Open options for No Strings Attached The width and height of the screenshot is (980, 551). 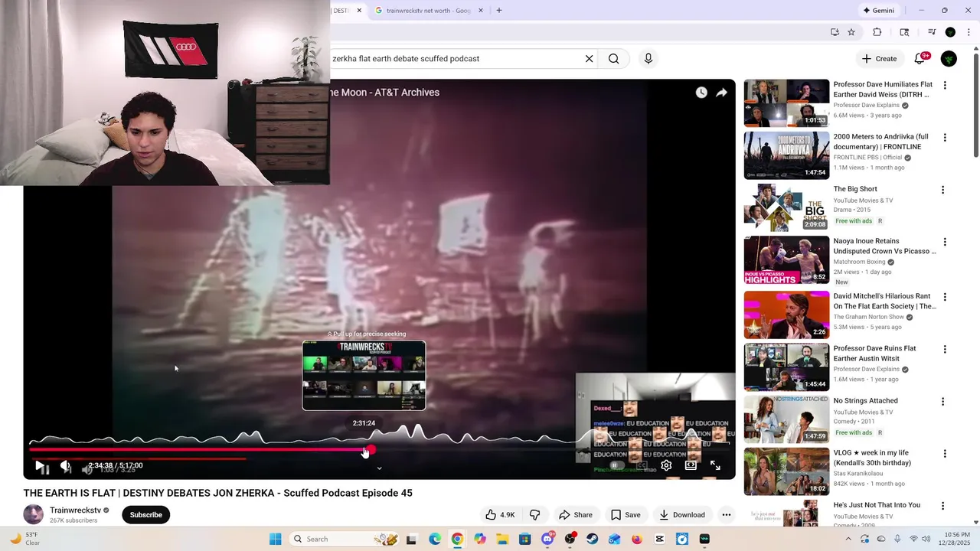click(942, 401)
